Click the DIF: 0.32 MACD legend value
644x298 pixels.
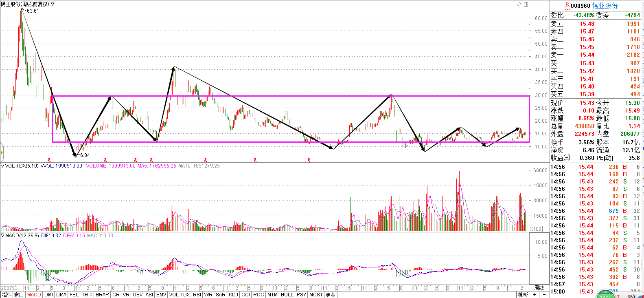[51, 236]
